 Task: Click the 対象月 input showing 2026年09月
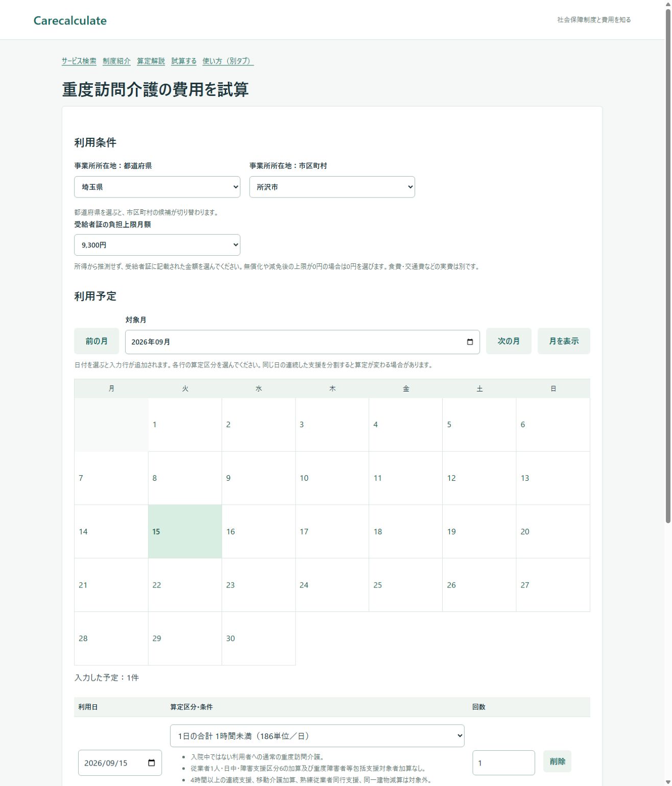click(302, 342)
